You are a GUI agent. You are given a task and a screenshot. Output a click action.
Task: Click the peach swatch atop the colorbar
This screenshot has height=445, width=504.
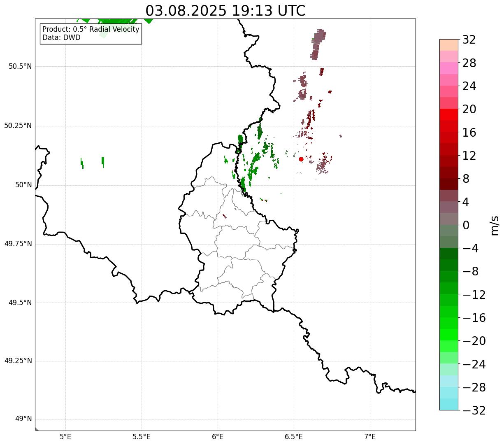click(x=449, y=45)
